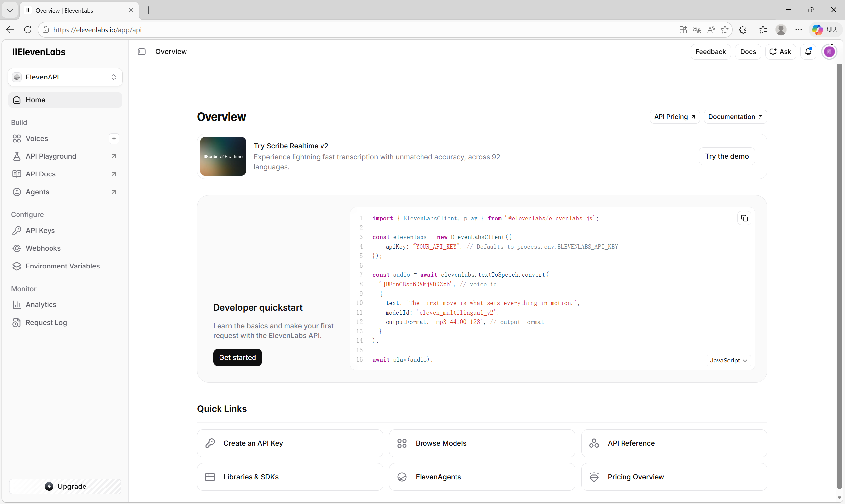The height and width of the screenshot is (504, 845).
Task: Select Home in the sidebar
Action: point(65,100)
